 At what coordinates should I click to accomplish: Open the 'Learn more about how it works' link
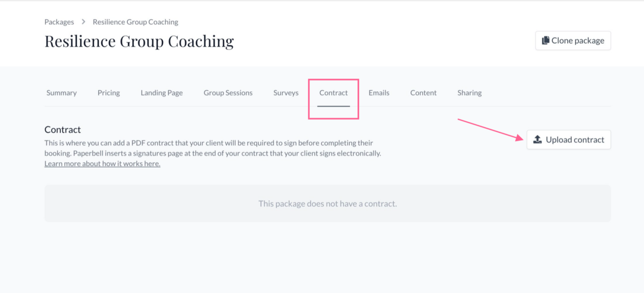tap(102, 164)
